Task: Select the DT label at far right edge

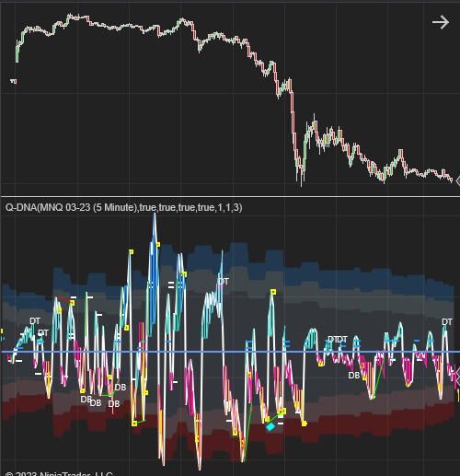Action: [447, 322]
